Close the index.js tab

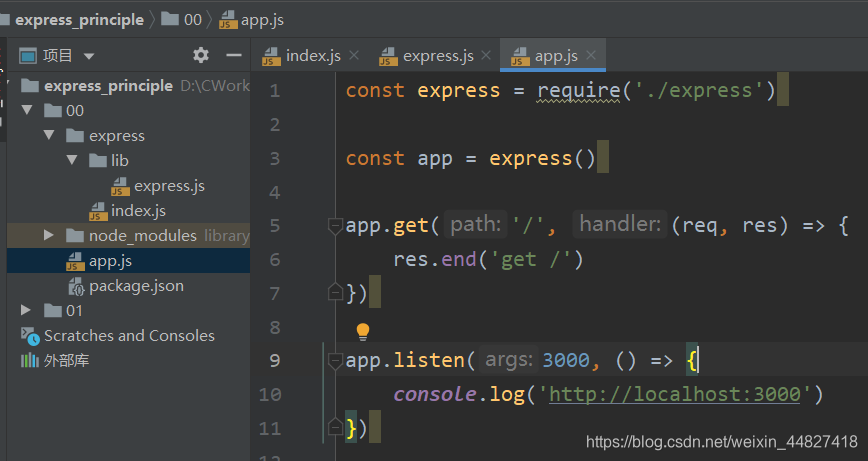354,55
